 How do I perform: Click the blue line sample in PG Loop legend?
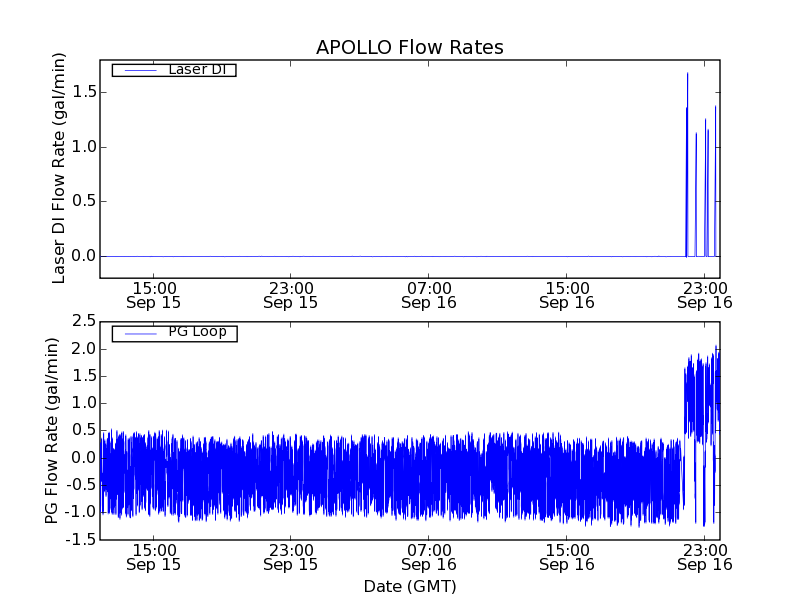click(x=141, y=334)
